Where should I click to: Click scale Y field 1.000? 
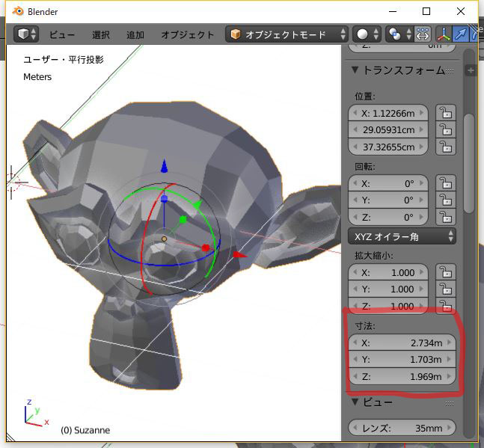click(x=388, y=289)
